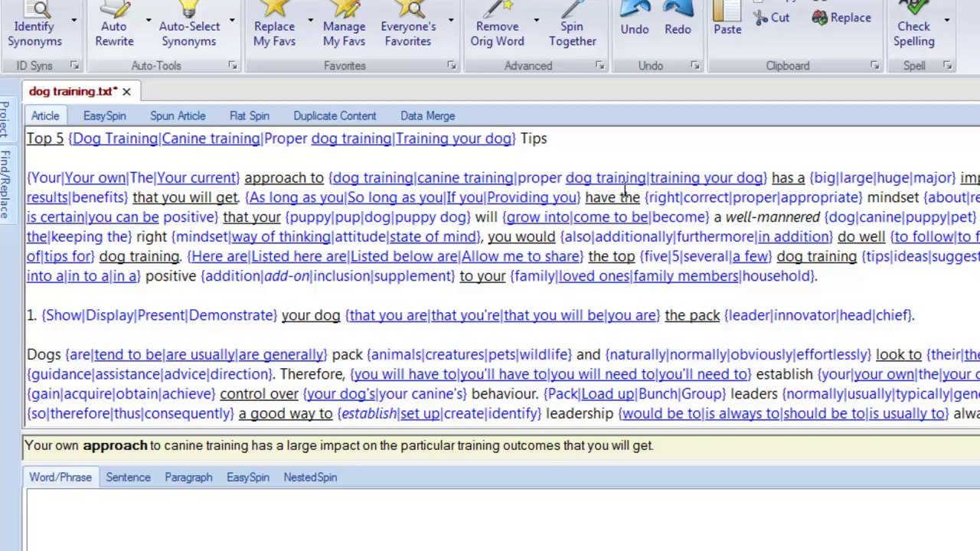
Task: Paste from the clipboard
Action: [727, 20]
